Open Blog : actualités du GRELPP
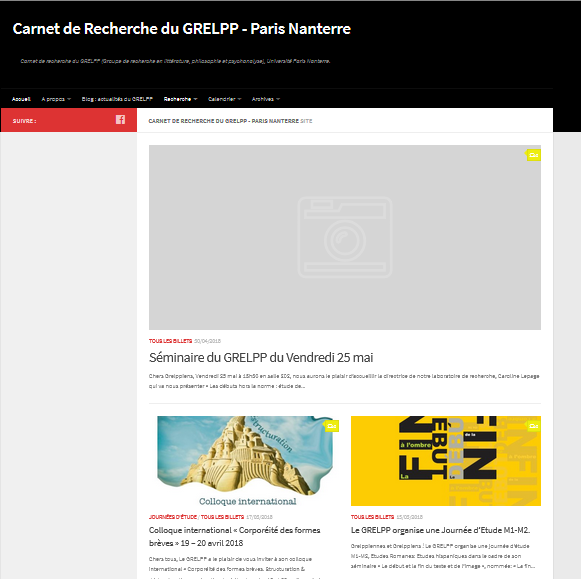Image resolution: width=581 pixels, height=579 pixels. 117,99
